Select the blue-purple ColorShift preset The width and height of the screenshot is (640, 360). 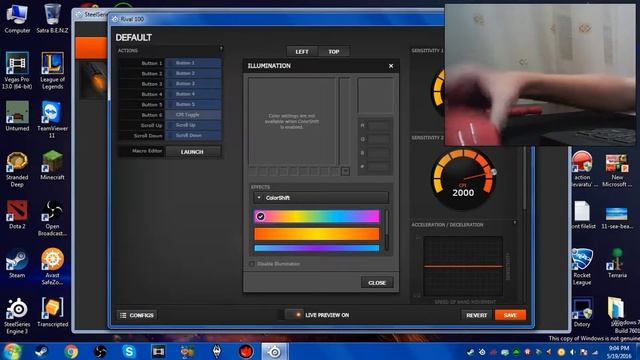(x=317, y=248)
